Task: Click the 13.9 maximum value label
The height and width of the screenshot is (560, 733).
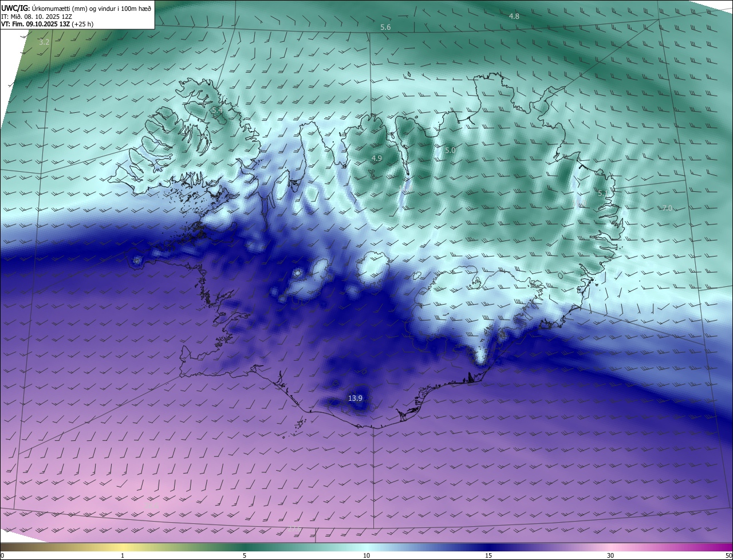Action: click(x=356, y=398)
